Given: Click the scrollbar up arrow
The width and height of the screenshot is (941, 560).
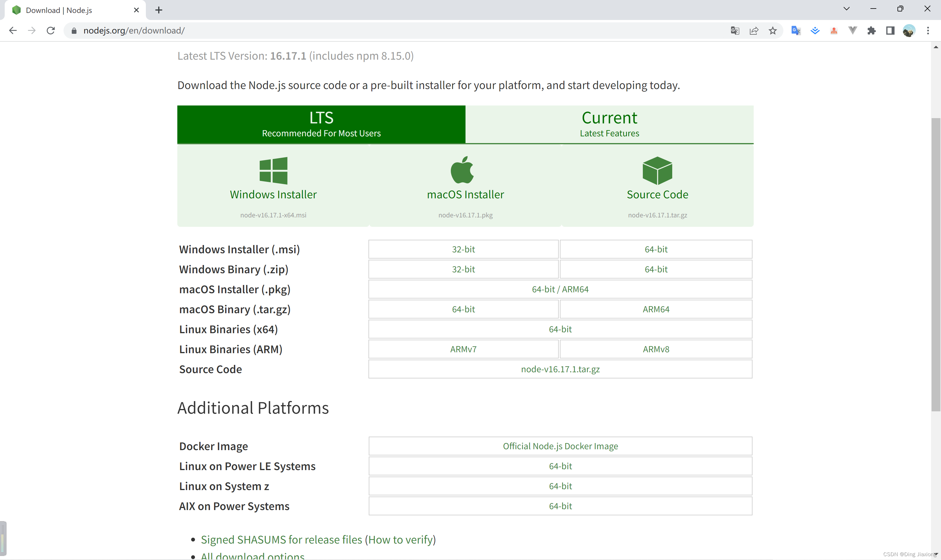Looking at the screenshot, I should 936,47.
